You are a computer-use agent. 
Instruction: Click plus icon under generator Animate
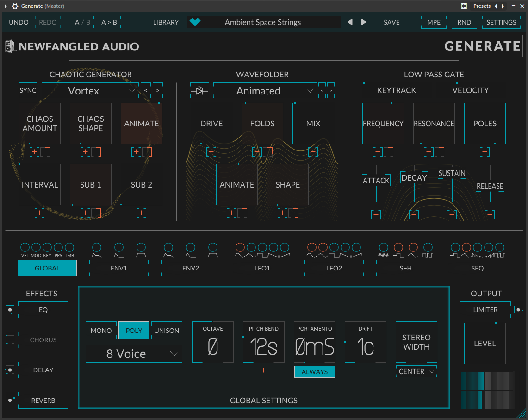[136, 152]
